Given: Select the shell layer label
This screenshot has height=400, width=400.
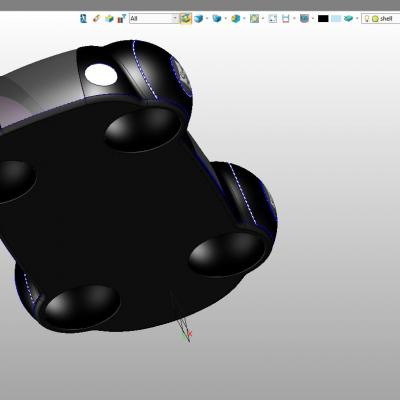Looking at the screenshot, I should [x=386, y=19].
